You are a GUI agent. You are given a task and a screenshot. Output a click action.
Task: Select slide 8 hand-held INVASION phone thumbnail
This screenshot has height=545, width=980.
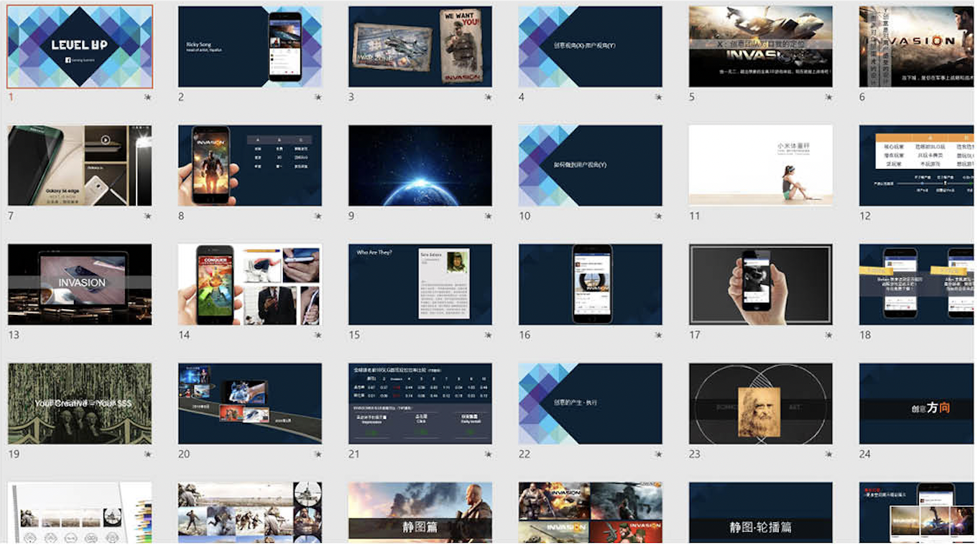click(250, 165)
